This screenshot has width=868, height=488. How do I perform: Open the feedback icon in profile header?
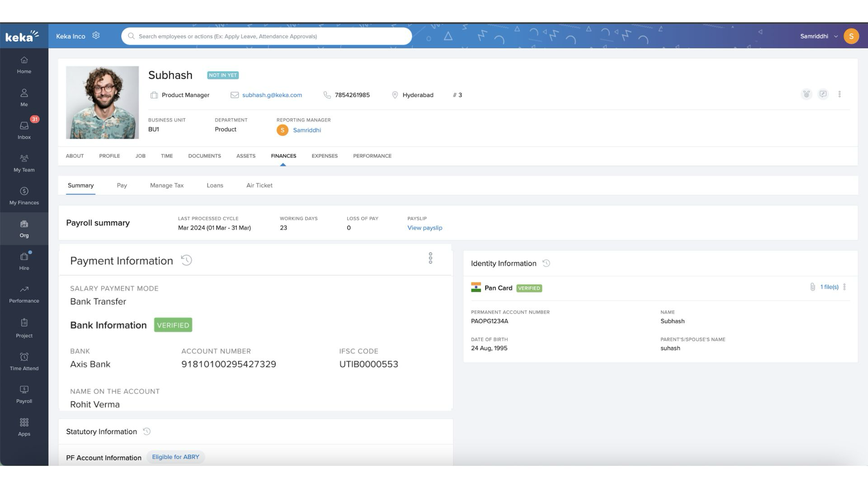(x=823, y=94)
